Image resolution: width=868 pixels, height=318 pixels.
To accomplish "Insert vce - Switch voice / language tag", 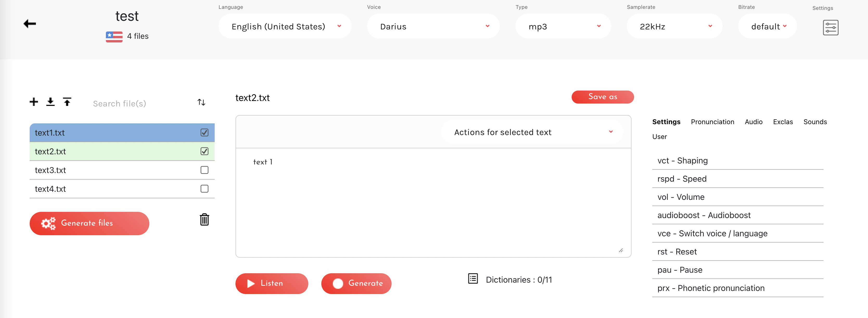I will pos(738,233).
